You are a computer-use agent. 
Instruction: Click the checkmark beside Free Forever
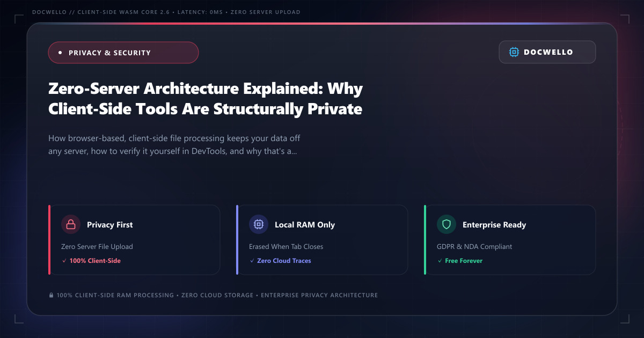(440, 261)
